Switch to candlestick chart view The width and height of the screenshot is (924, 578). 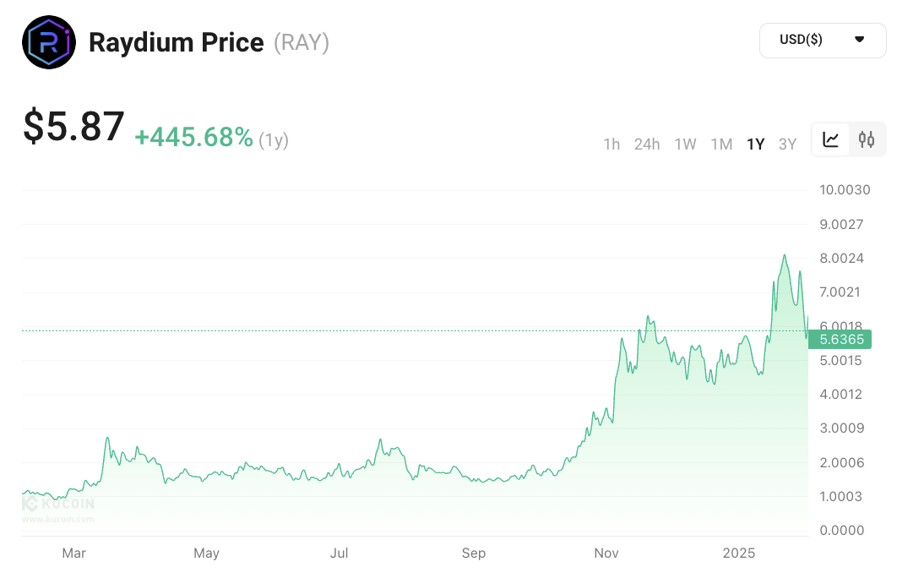[867, 139]
